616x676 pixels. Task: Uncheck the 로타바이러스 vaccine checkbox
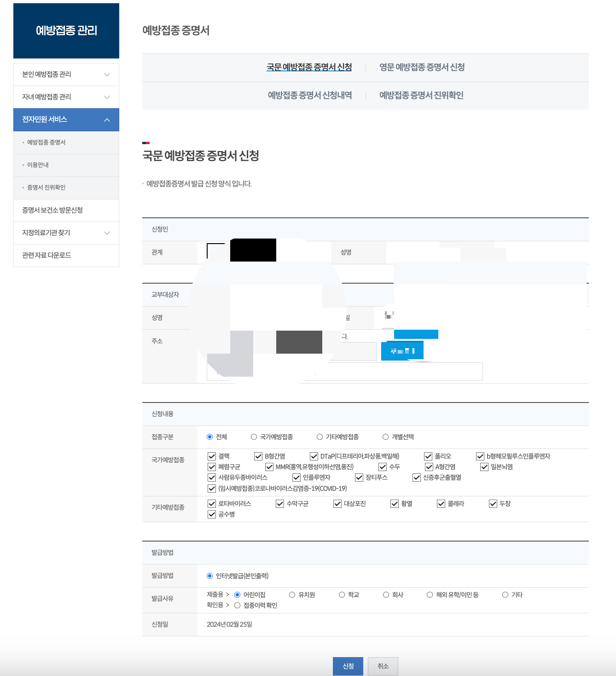coord(212,503)
